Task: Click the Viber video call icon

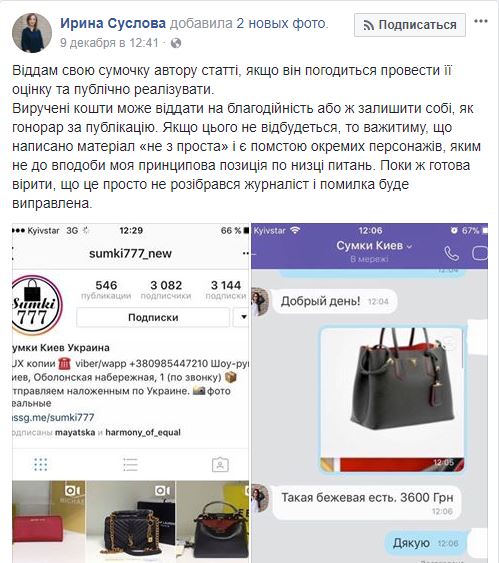Action: 480,253
